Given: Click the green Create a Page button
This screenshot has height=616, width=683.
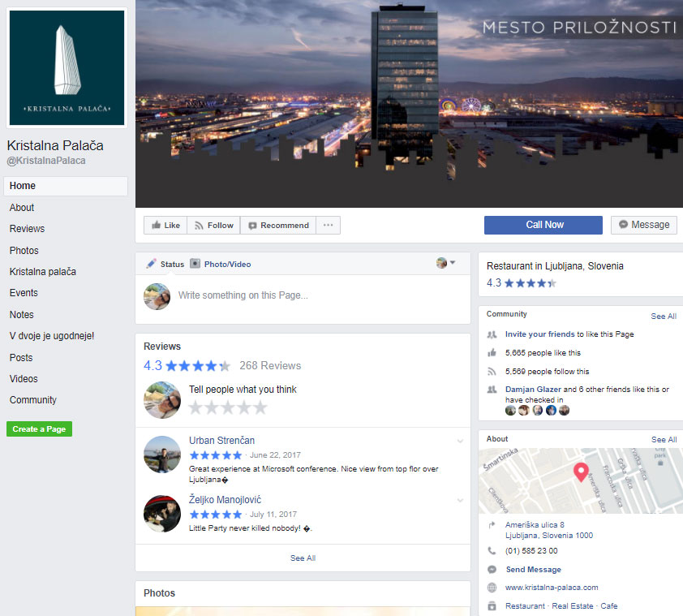Looking at the screenshot, I should pyautogui.click(x=39, y=429).
